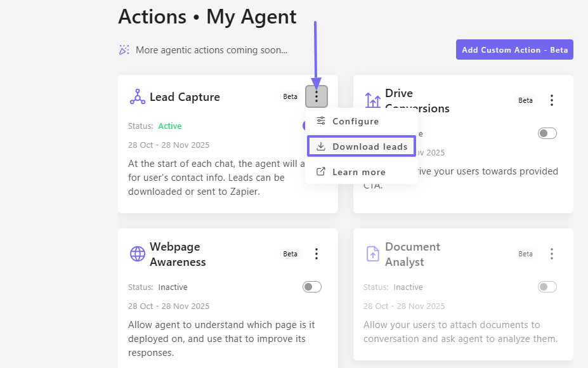This screenshot has width=588, height=368.
Task: Turn on the Webpage Awareness toggle
Action: (311, 287)
